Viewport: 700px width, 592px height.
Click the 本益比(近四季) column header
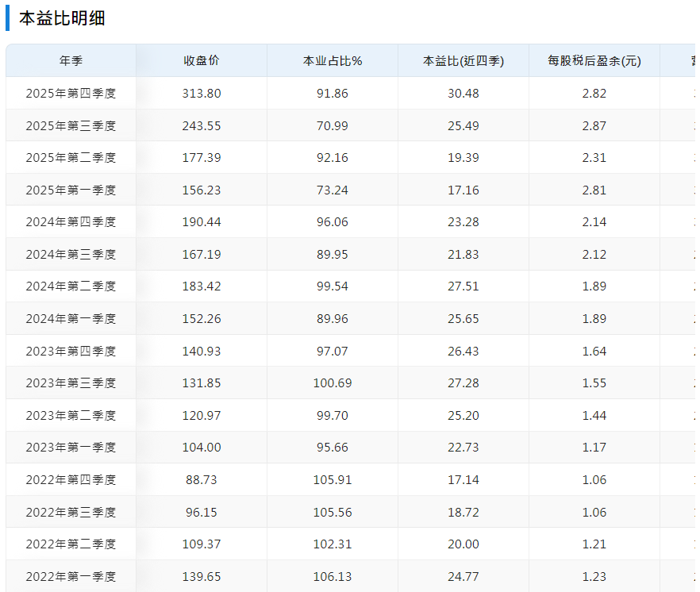pyautogui.click(x=463, y=60)
